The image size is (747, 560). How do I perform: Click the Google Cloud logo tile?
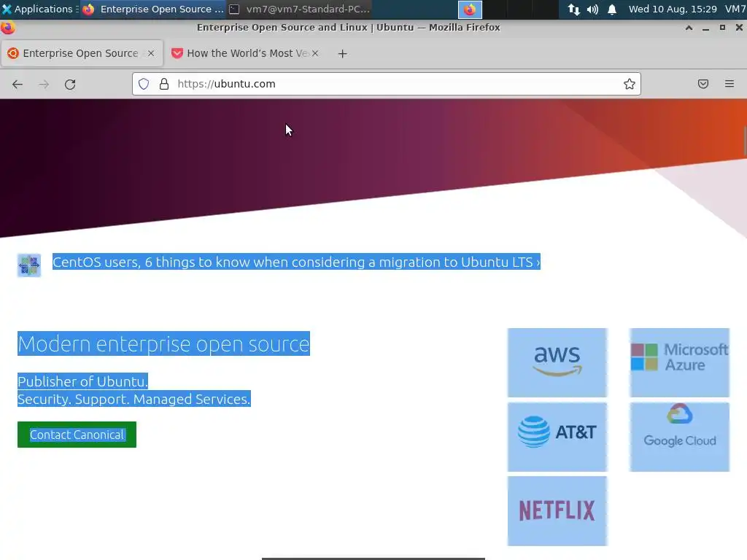(679, 437)
